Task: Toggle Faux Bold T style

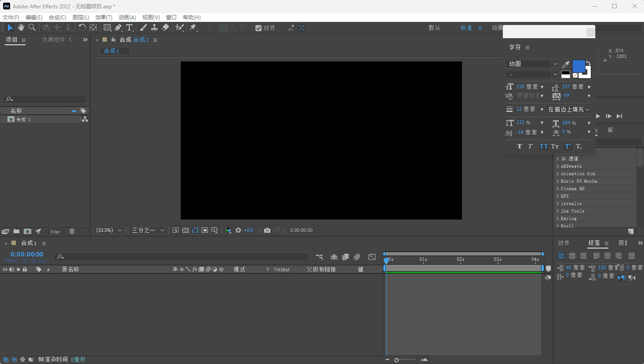Action: click(x=520, y=146)
